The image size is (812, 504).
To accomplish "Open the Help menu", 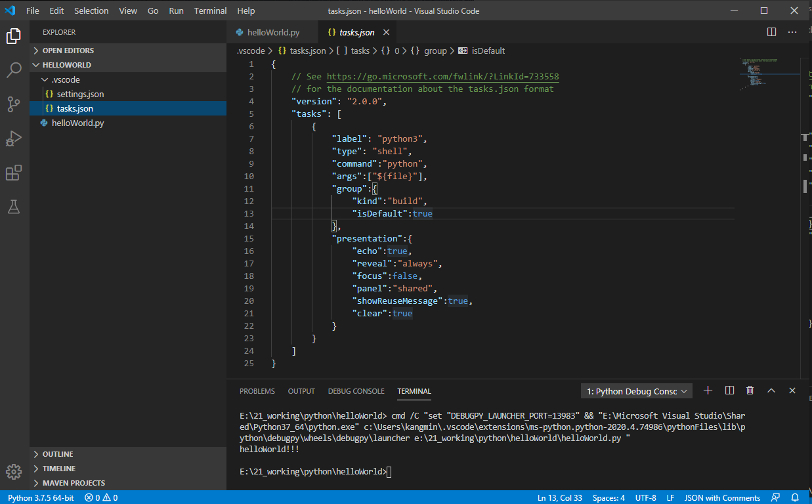I will click(246, 10).
